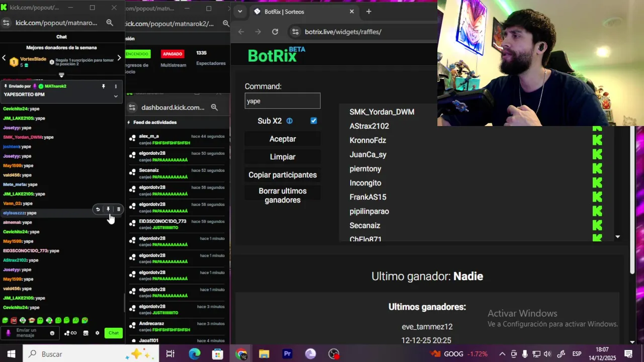Unpin the pinned YAPESORTEO message
Viewport: 644px width, 362px height.
(104, 86)
